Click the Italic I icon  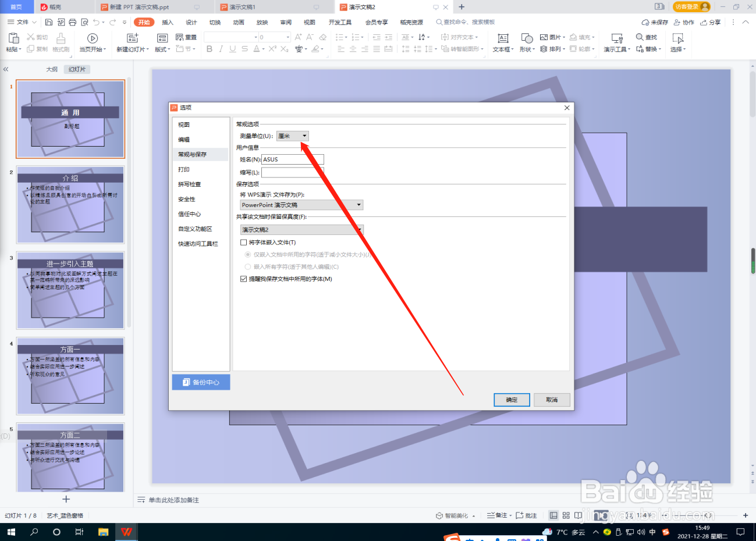coord(221,49)
